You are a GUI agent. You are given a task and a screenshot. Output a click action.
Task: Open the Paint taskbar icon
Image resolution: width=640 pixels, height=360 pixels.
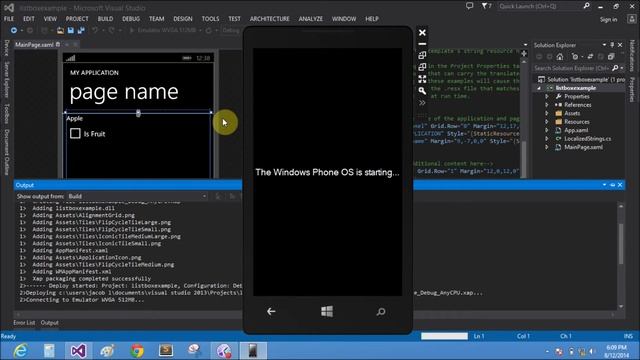(x=107, y=351)
